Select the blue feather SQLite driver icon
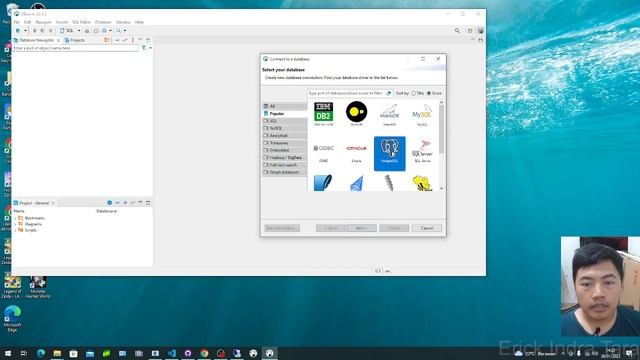640x360 pixels. (323, 183)
